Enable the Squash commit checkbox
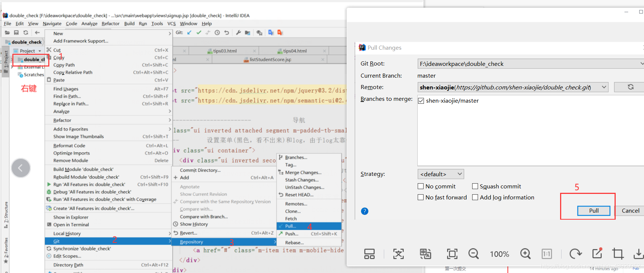This screenshot has width=644, height=273. coord(475,186)
